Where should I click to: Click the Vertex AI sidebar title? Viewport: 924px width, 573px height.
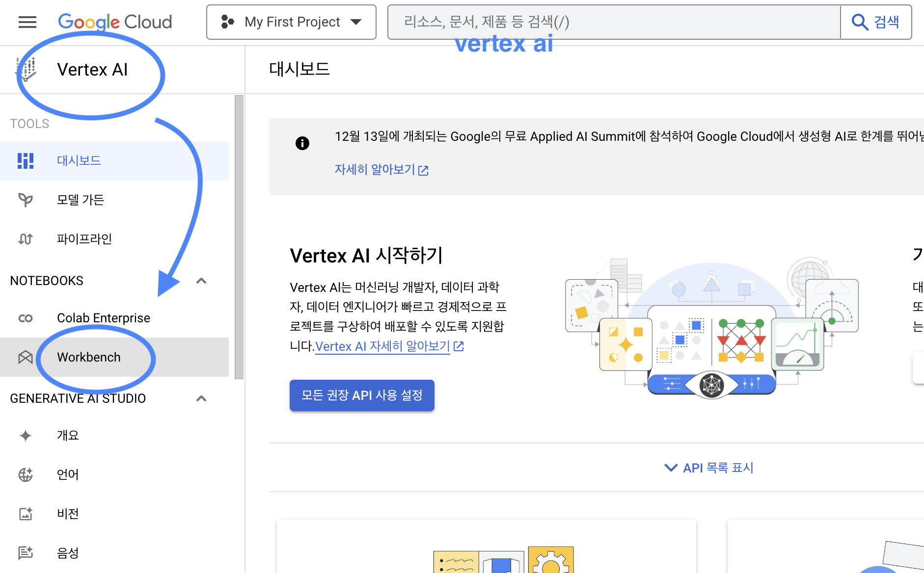92,70
